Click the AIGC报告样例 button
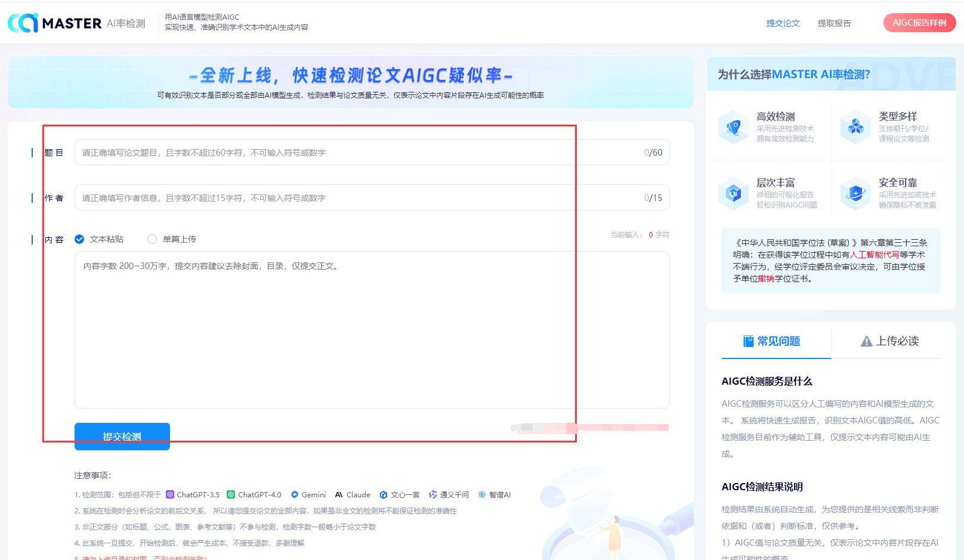Image resolution: width=964 pixels, height=560 pixels. pos(919,23)
